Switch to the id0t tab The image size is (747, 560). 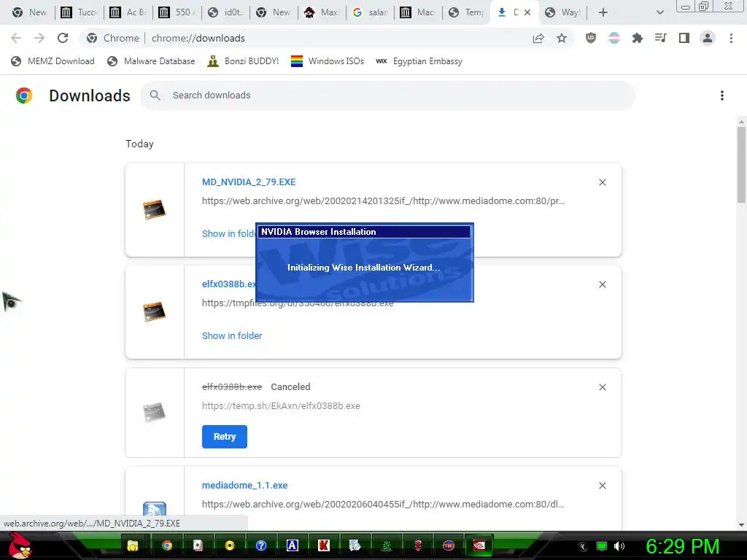pos(226,12)
